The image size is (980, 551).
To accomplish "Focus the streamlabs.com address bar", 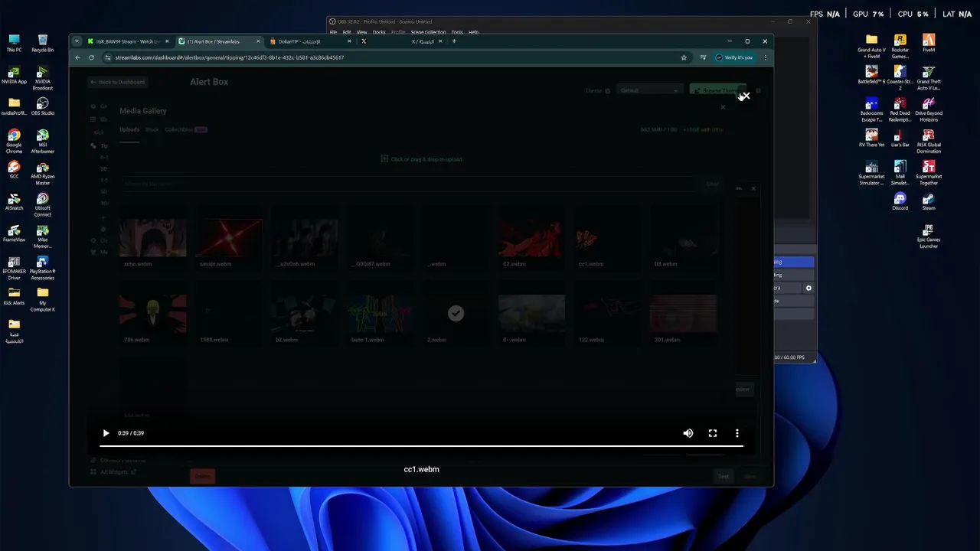I will (x=390, y=57).
